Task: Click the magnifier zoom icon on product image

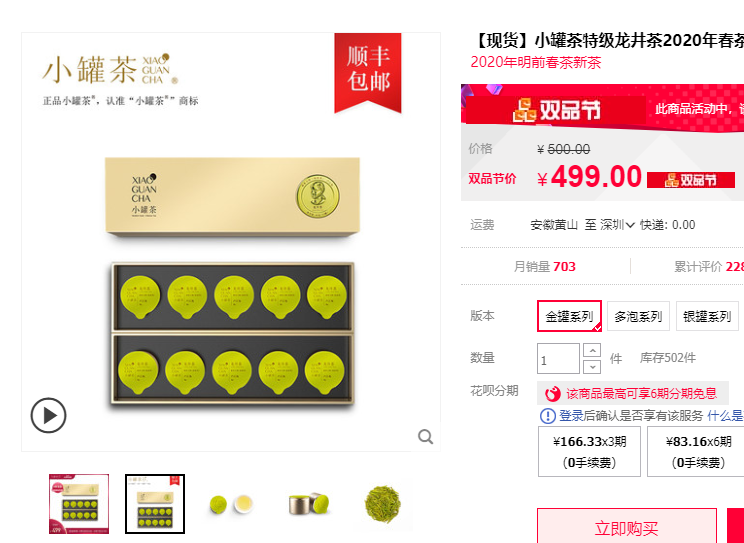Action: [x=425, y=436]
